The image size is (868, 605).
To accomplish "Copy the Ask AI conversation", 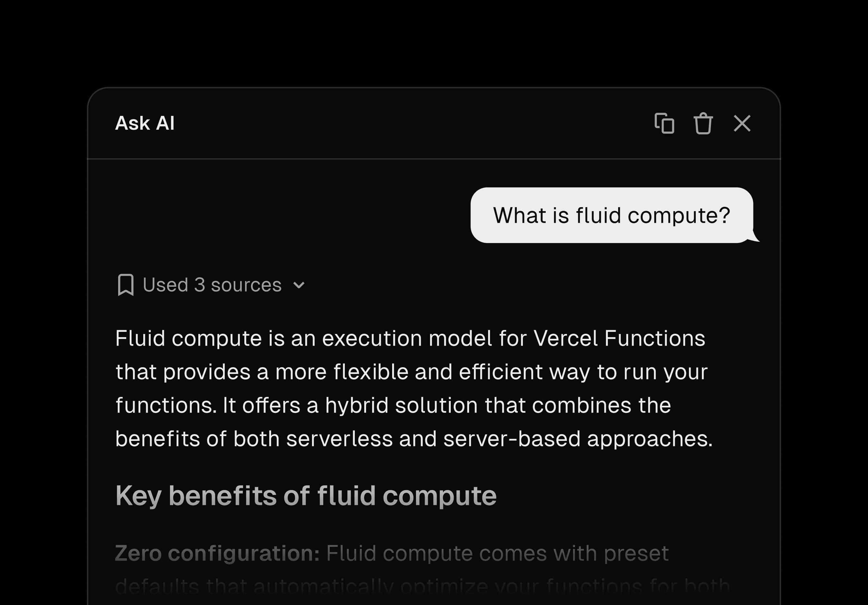I will tap(664, 123).
